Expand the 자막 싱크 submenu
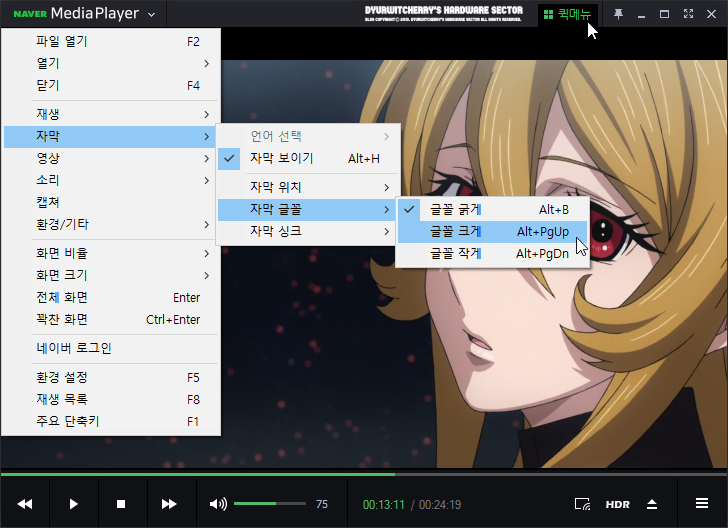 tap(308, 231)
